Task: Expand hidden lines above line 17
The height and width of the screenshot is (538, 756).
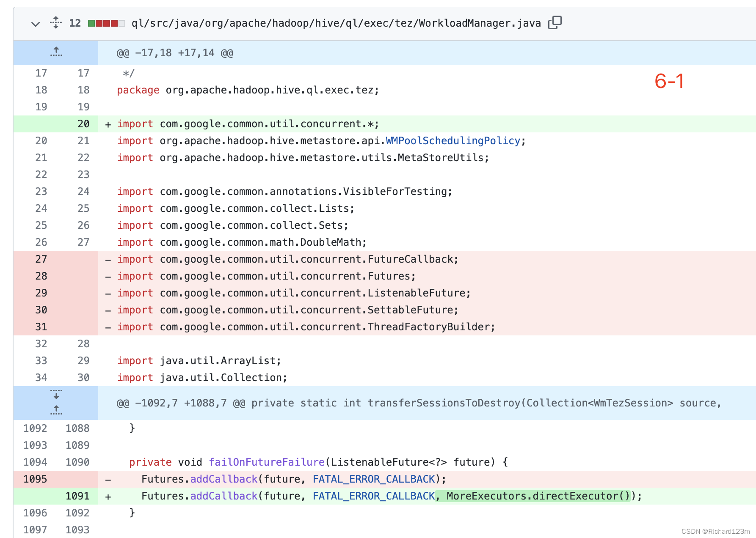Action: coord(56,52)
